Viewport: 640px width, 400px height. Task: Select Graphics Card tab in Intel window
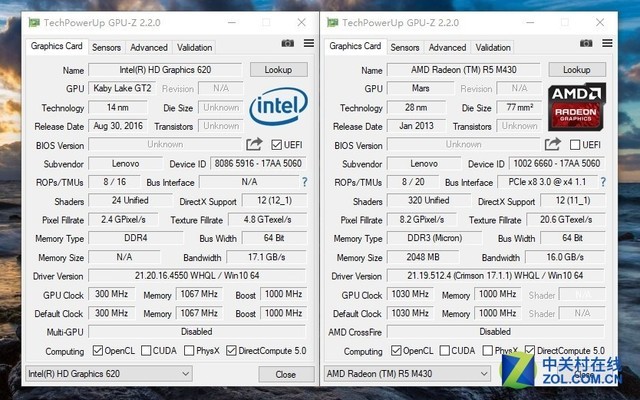[x=56, y=46]
